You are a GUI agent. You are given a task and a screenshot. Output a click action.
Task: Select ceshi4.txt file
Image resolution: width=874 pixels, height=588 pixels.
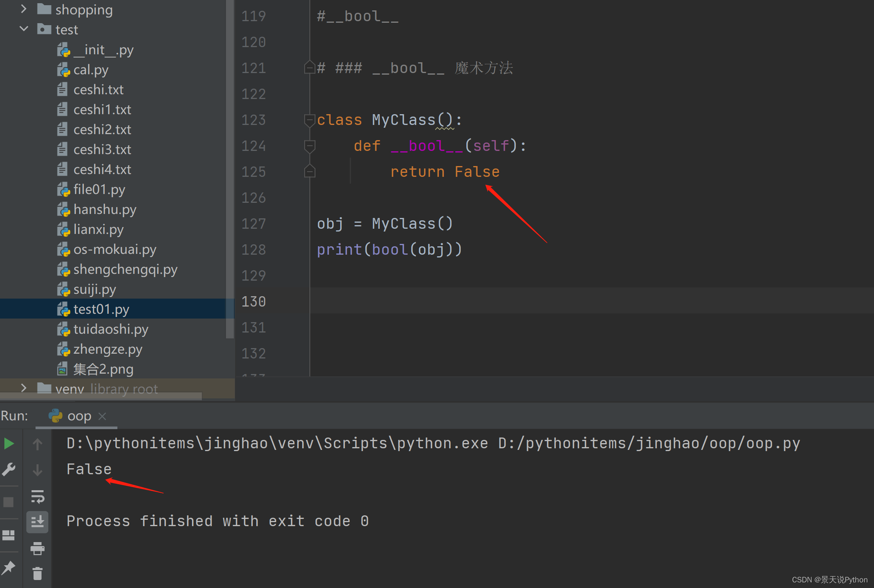tap(102, 170)
